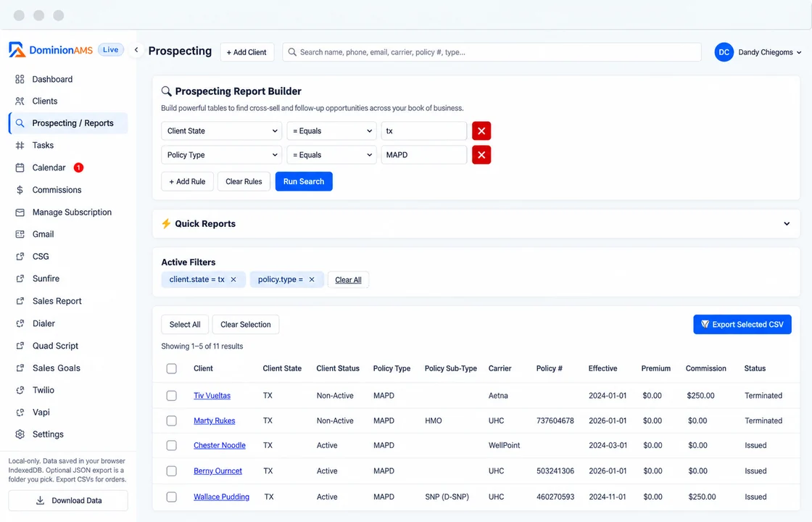The height and width of the screenshot is (522, 812).
Task: Toggle the select-all header checkbox
Action: 171,369
